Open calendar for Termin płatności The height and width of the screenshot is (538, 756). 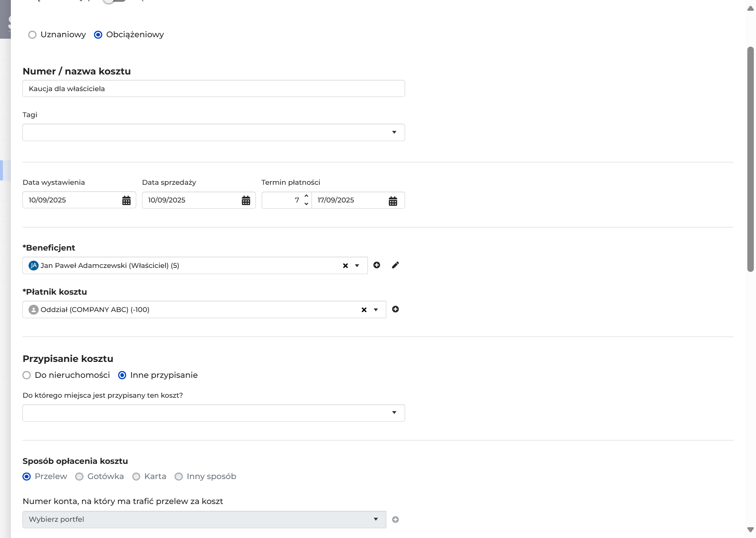393,201
